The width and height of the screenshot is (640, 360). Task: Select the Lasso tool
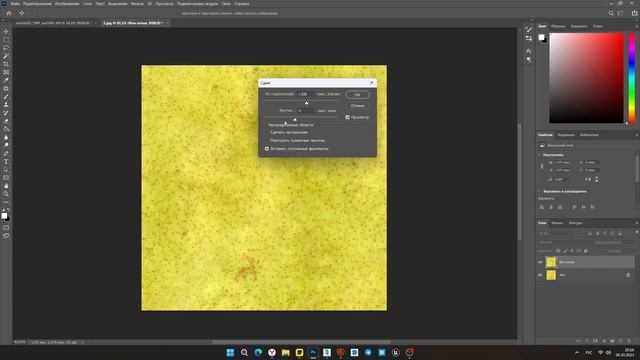point(6,48)
